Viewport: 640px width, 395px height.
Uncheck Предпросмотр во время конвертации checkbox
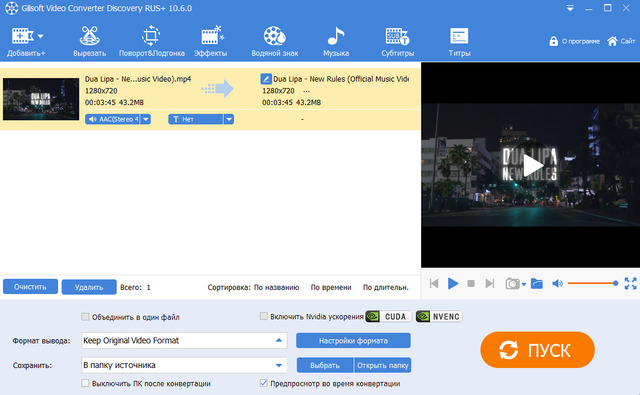(x=264, y=383)
